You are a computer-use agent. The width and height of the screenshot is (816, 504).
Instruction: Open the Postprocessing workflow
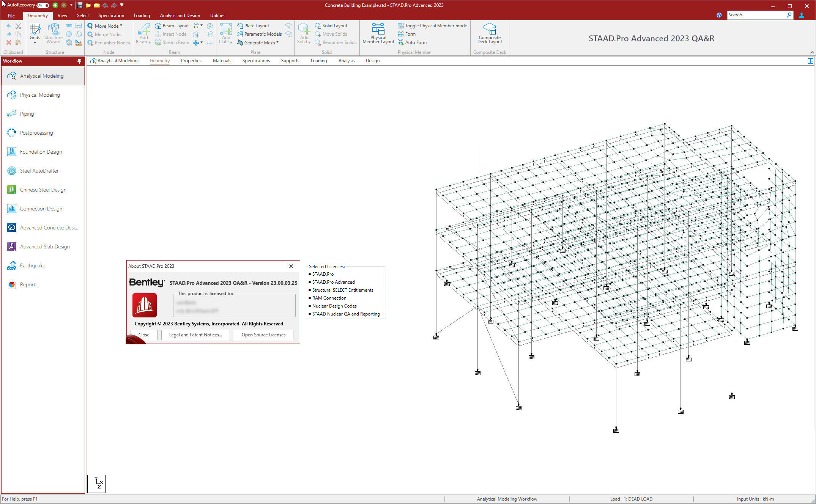tap(43, 133)
